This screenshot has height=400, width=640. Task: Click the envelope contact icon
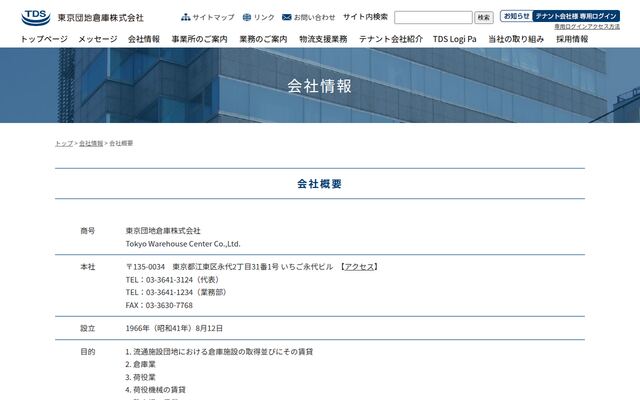click(x=287, y=17)
